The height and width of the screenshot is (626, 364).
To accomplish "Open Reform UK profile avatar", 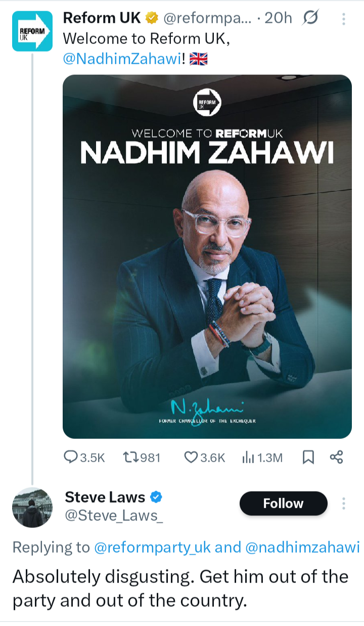I will [x=32, y=31].
